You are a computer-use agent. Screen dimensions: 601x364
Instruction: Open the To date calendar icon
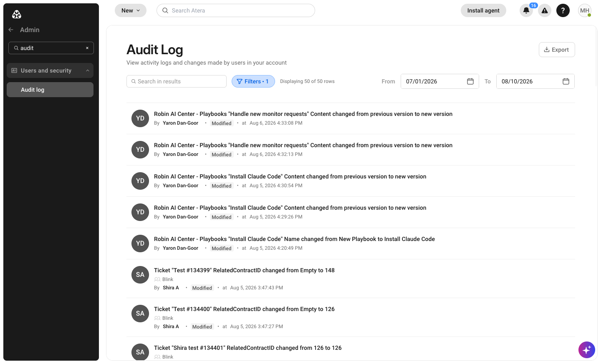[x=566, y=81]
